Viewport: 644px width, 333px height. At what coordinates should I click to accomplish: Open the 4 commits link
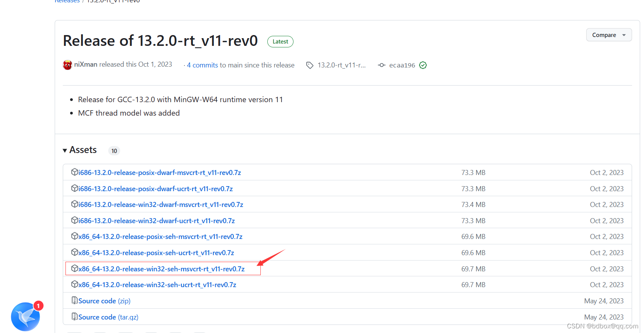pyautogui.click(x=203, y=65)
